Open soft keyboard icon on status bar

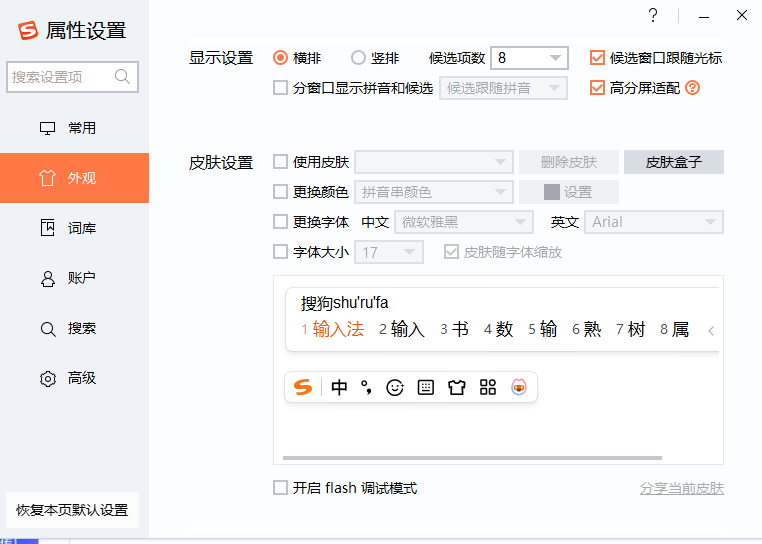pyautogui.click(x=426, y=387)
